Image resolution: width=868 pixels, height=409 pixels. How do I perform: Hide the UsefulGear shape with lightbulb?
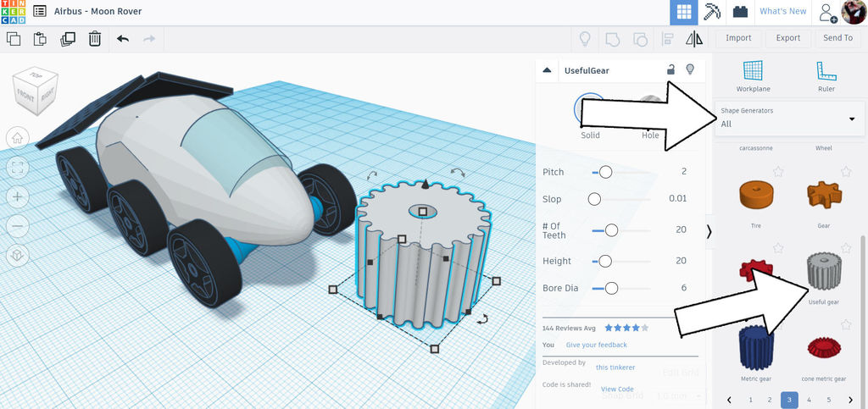[x=690, y=69]
